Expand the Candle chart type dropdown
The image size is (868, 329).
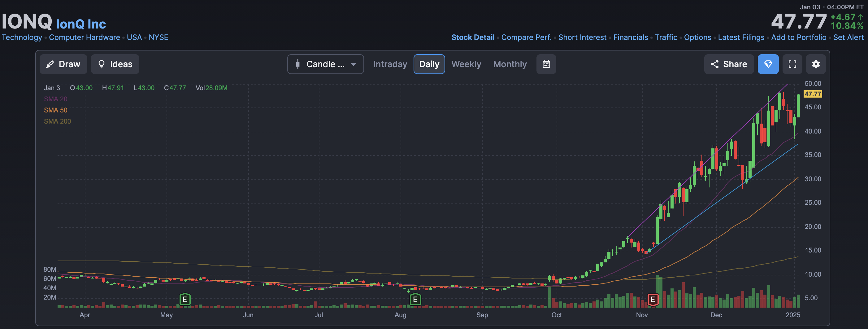pos(326,64)
